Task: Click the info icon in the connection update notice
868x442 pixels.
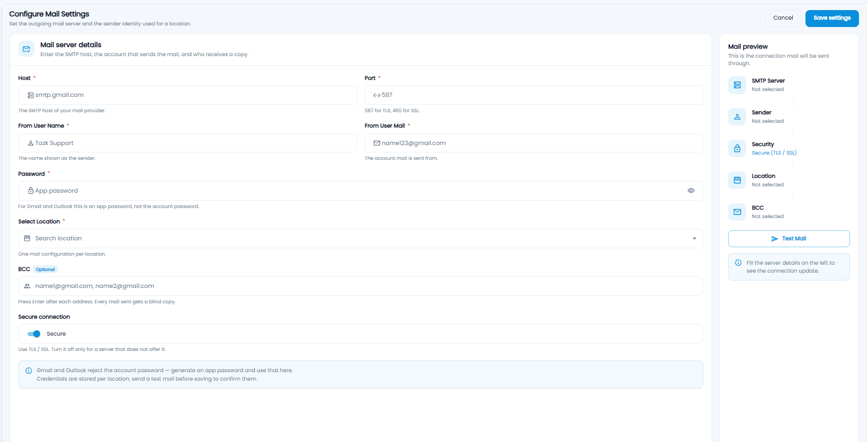Action: point(738,263)
